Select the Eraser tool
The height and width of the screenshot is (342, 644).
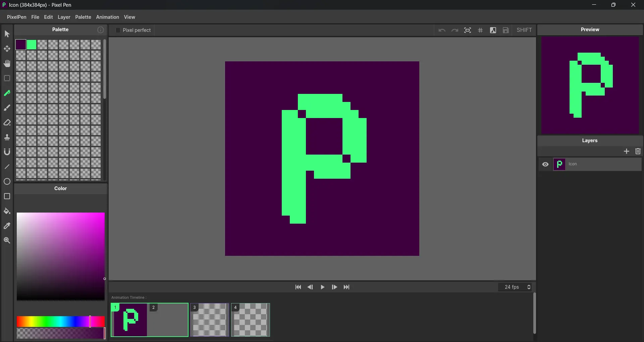(x=7, y=122)
